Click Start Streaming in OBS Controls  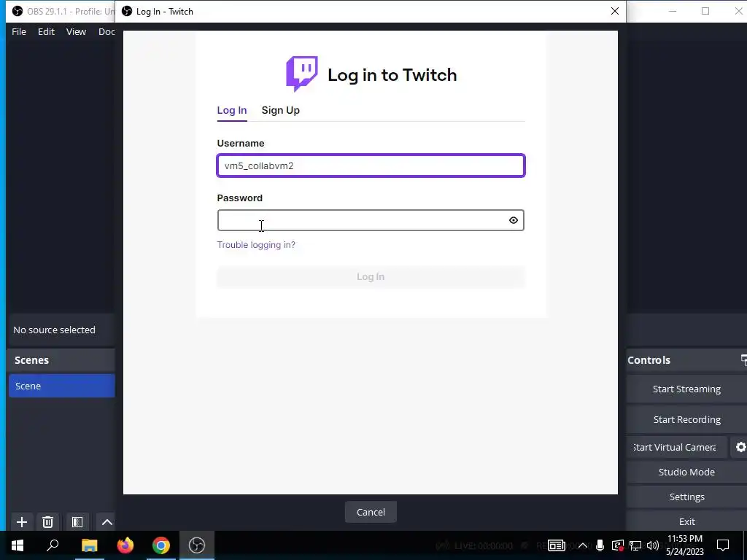(686, 389)
